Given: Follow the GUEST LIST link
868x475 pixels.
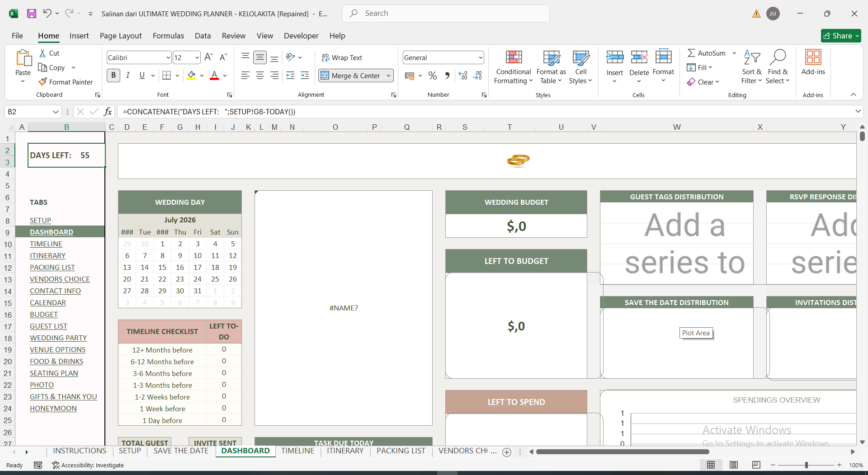Looking at the screenshot, I should pyautogui.click(x=48, y=326).
